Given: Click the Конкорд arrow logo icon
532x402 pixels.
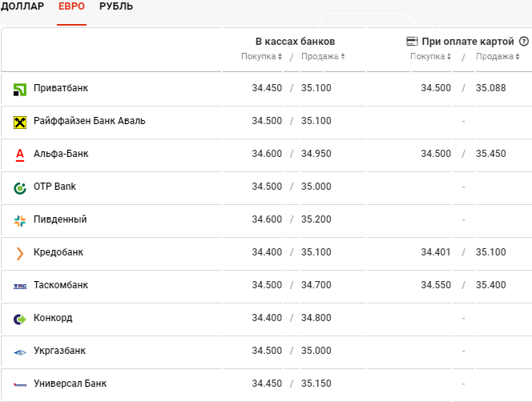Looking at the screenshot, I should pyautogui.click(x=20, y=320).
